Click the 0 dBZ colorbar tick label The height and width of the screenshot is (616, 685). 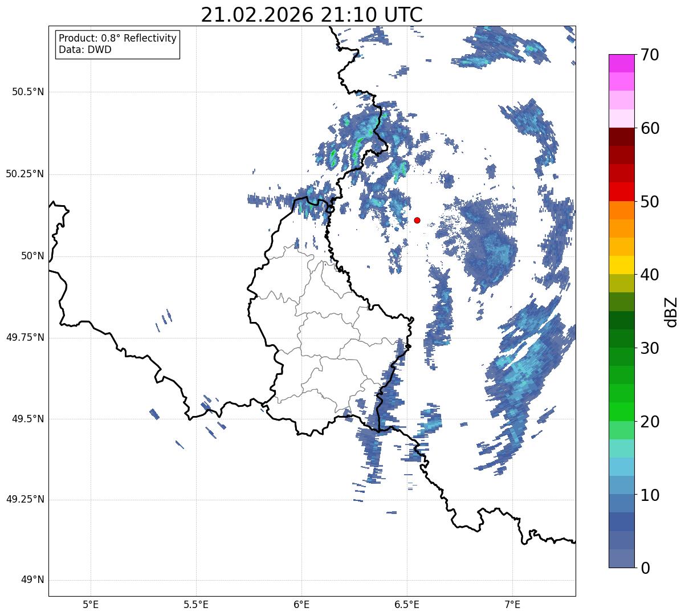tap(646, 568)
